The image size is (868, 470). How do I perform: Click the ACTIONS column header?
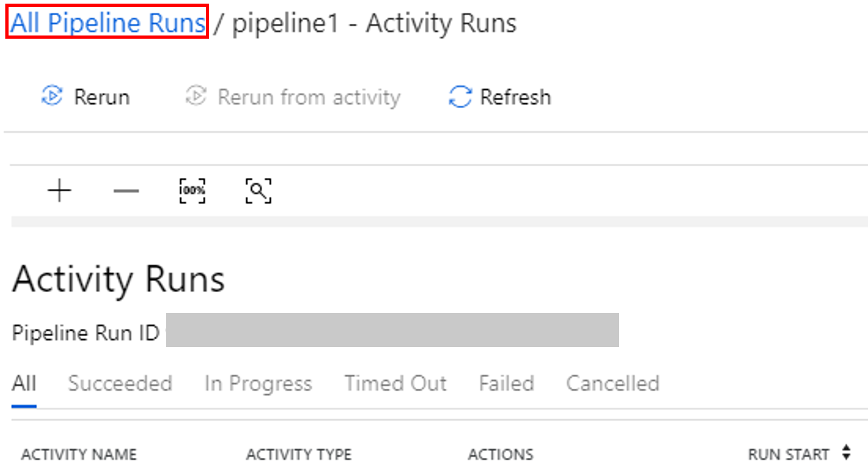click(x=500, y=454)
